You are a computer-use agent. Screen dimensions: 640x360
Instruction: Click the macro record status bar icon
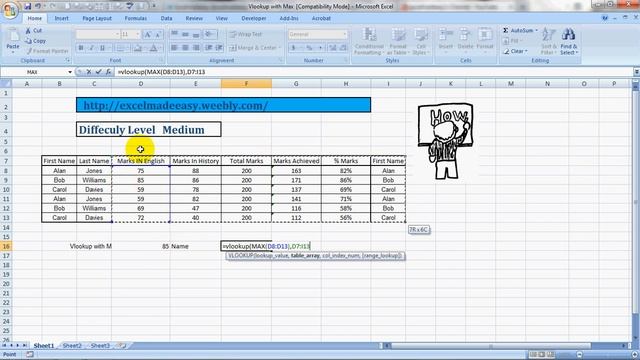pos(29,354)
